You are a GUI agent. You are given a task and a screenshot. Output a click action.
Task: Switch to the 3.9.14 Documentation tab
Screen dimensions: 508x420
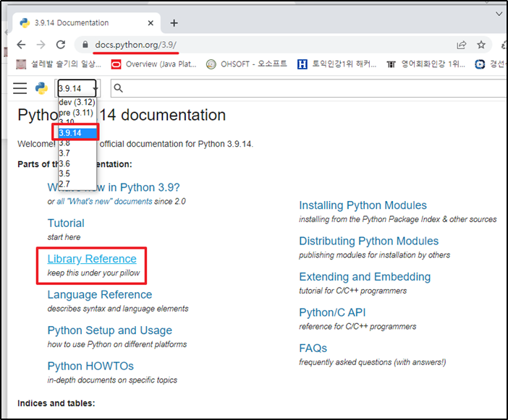coord(86,23)
